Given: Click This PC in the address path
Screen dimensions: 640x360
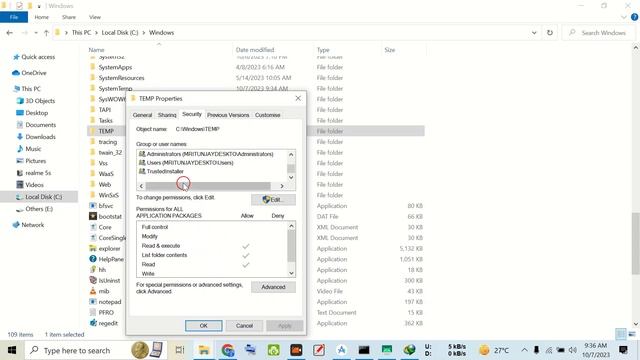Looking at the screenshot, I should point(81,33).
